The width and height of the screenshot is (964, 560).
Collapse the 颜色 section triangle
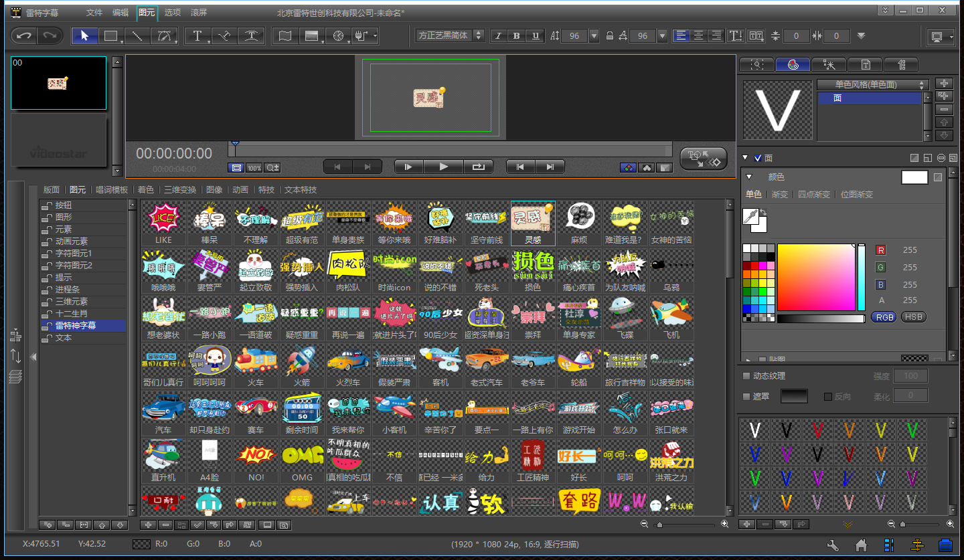coord(750,177)
